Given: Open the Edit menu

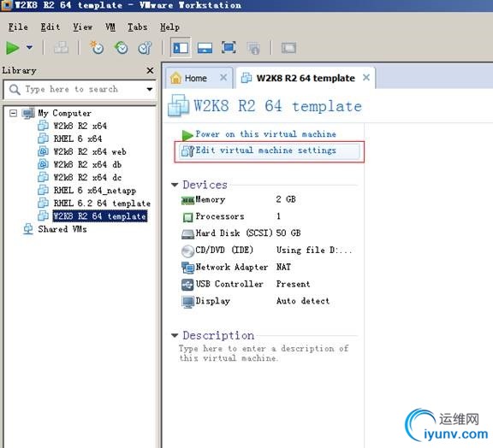Looking at the screenshot, I should coord(50,27).
